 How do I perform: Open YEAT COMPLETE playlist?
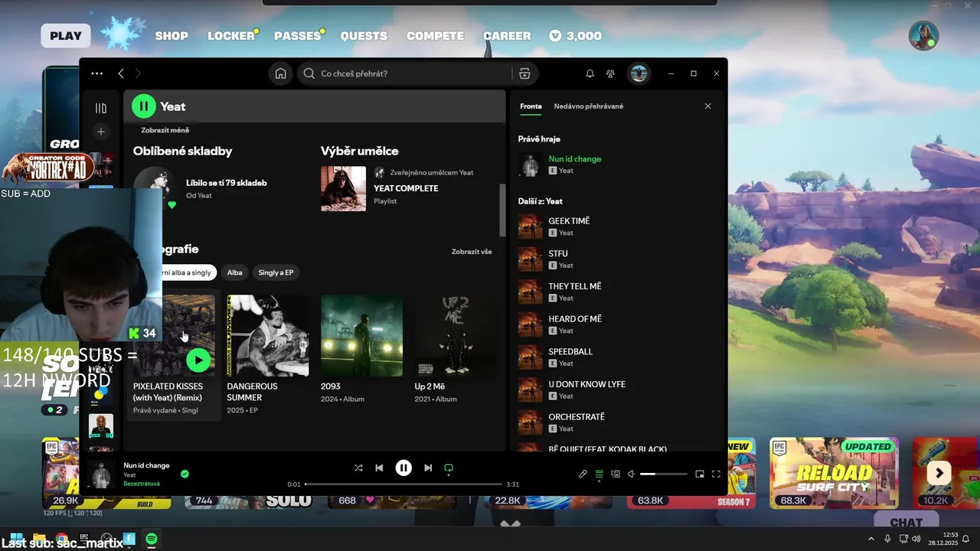point(406,188)
